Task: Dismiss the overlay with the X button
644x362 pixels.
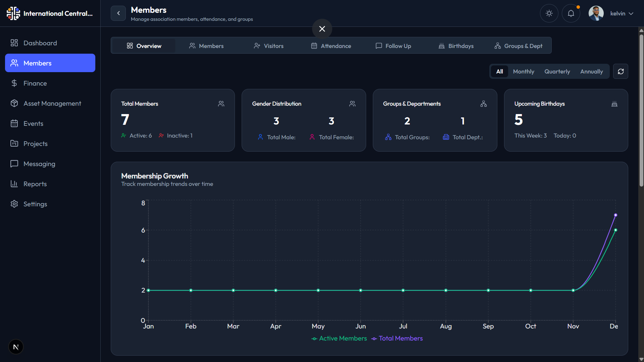Action: point(322,29)
